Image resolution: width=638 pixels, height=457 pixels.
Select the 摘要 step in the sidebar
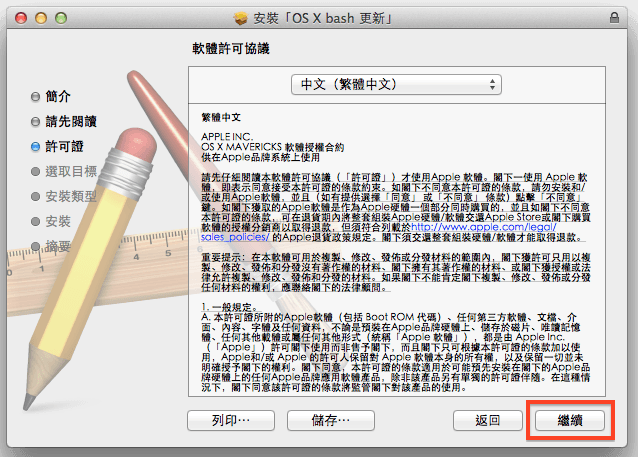tap(58, 245)
